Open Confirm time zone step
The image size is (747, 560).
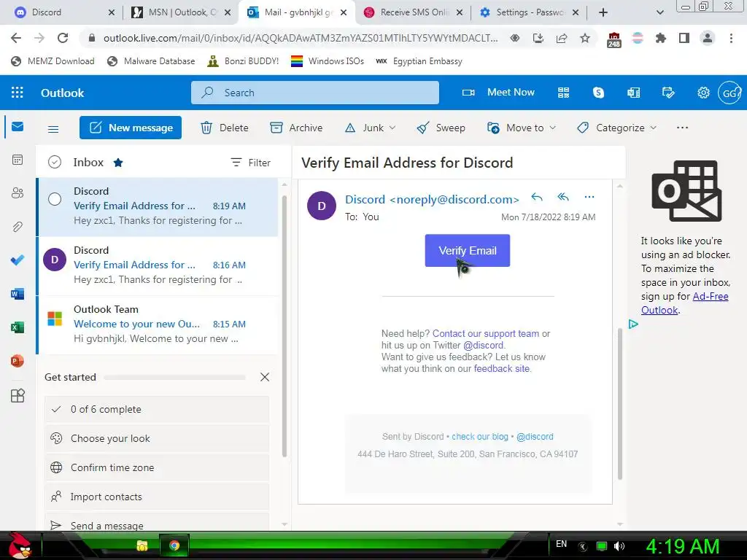157,467
